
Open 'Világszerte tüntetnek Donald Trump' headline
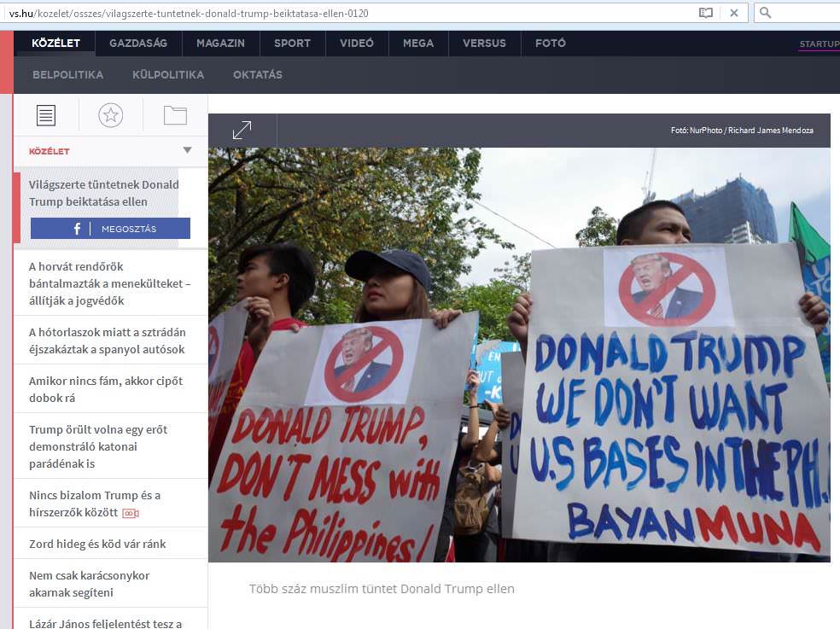[104, 194]
